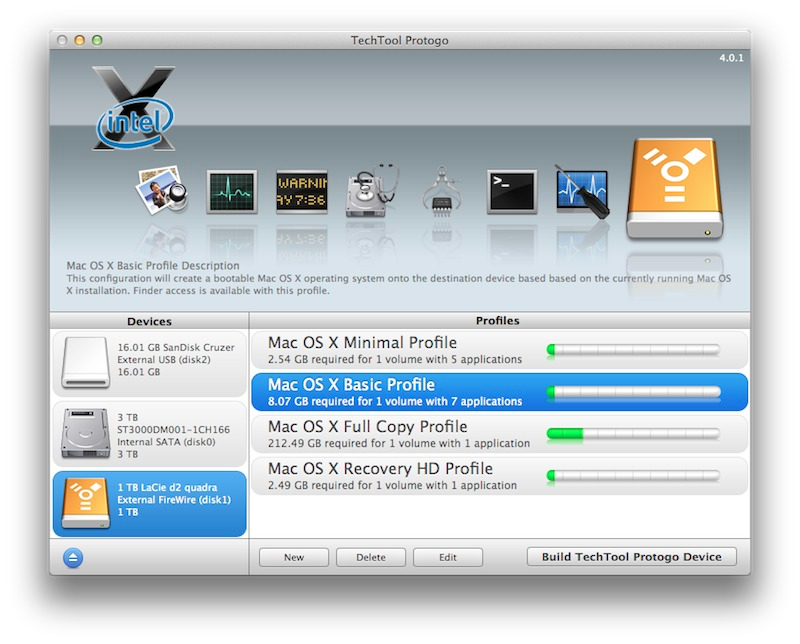Click the Full Copy Profile space usage bar
Image resolution: width=800 pixels, height=644 pixels.
pos(633,434)
